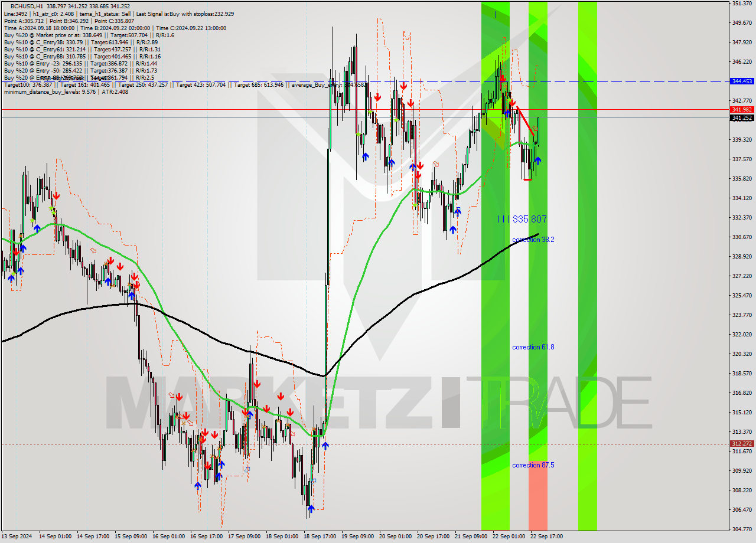Screen dimensions: 756x543
Task: Click the red 341.982 price label
Action: point(742,110)
